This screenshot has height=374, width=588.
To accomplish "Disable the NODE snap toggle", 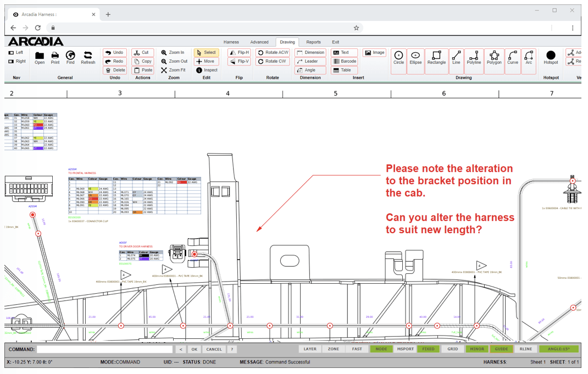I will [381, 349].
